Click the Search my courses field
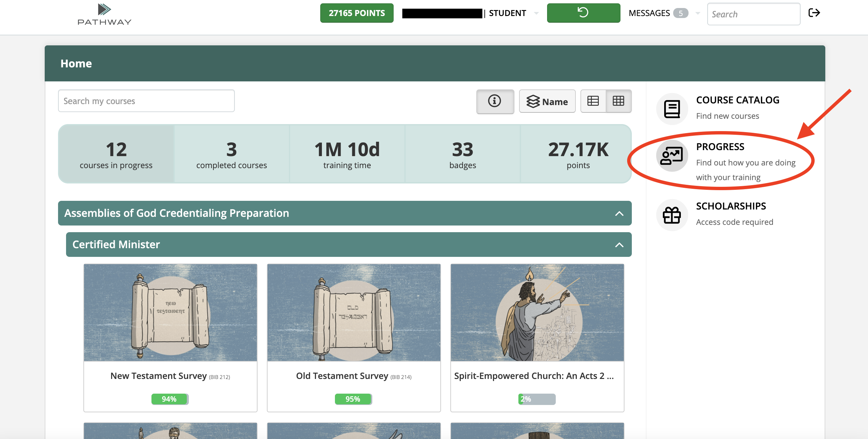This screenshot has width=868, height=439. (x=146, y=101)
